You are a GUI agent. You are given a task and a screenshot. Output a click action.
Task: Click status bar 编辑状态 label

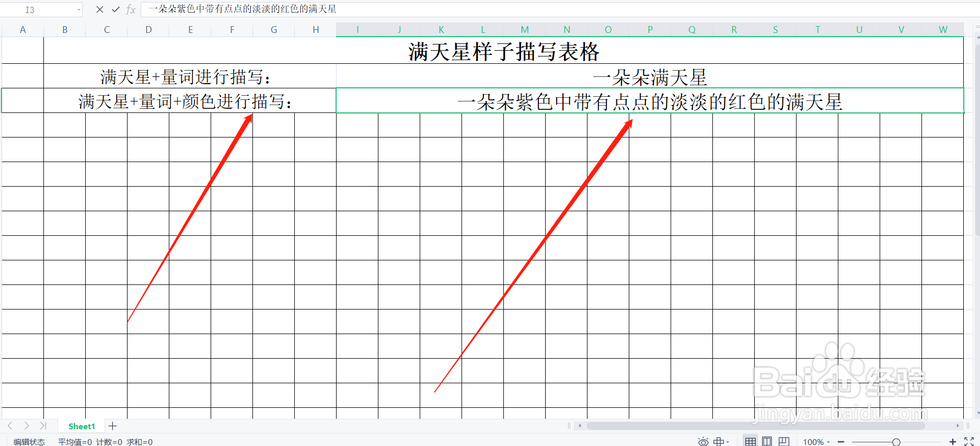coord(29,442)
